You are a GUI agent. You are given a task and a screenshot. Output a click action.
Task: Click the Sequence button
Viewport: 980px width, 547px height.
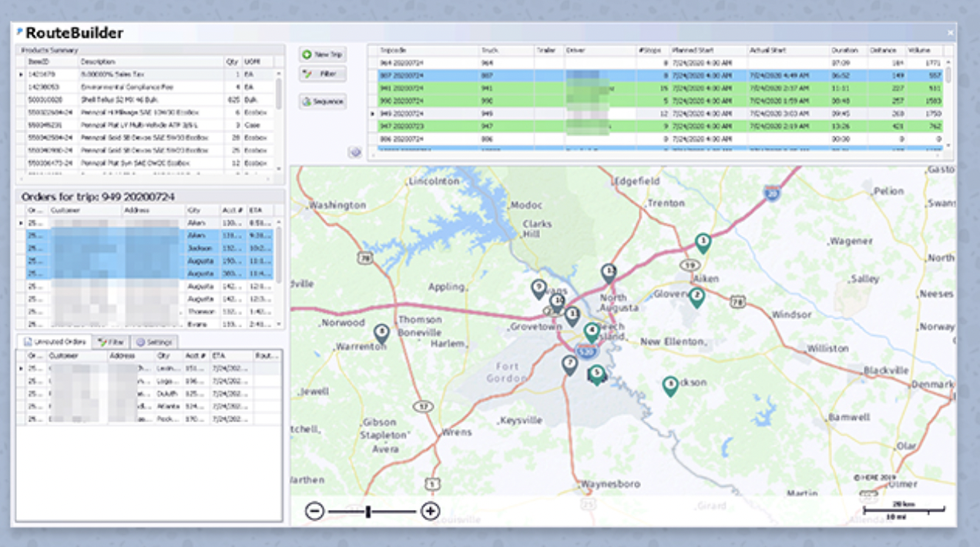tap(323, 101)
